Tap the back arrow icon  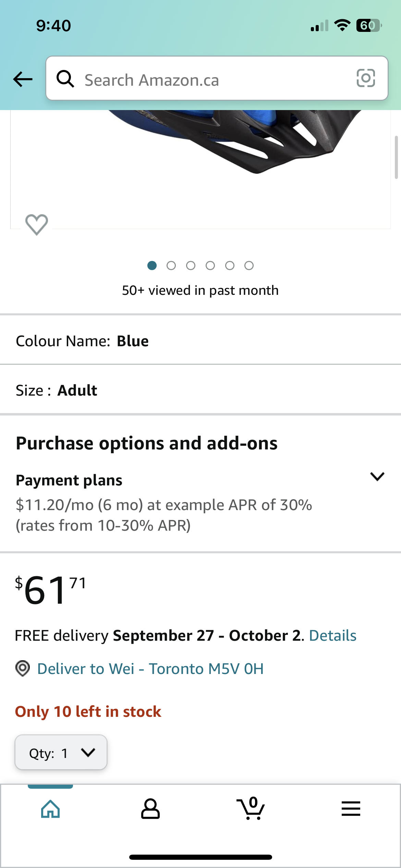pos(23,79)
